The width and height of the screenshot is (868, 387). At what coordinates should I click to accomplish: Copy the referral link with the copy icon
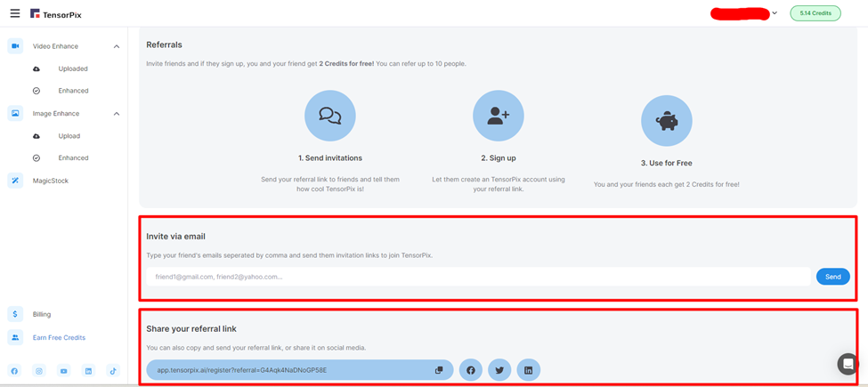click(x=439, y=370)
